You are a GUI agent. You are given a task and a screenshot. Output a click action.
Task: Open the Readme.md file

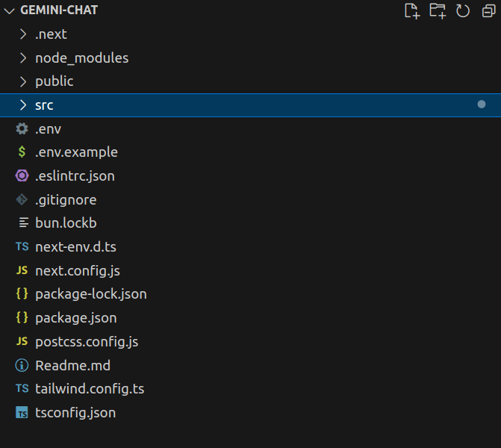[73, 366]
